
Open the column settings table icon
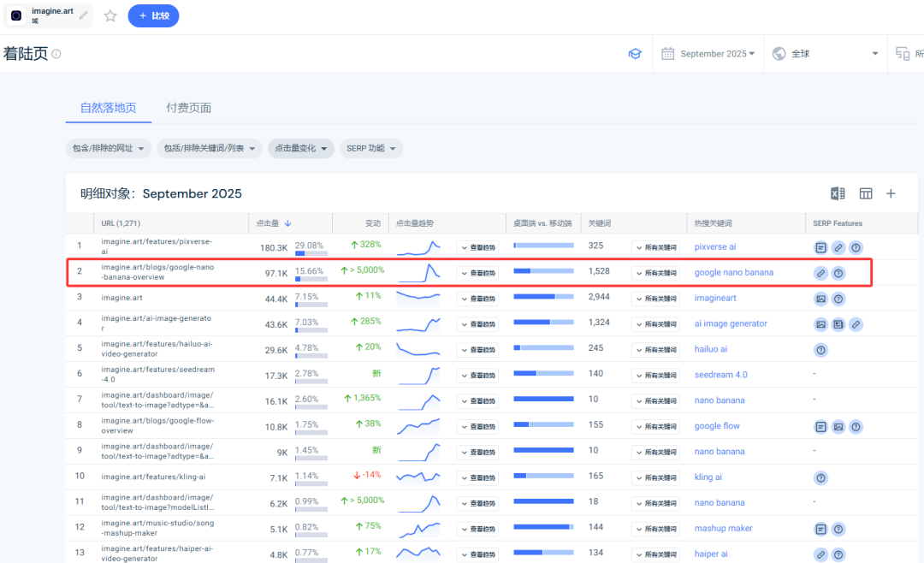coord(866,193)
